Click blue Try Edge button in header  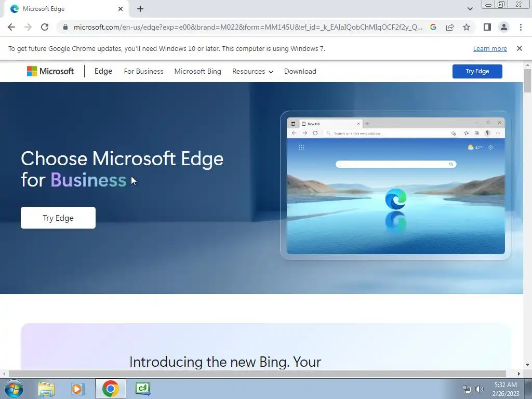pyautogui.click(x=477, y=71)
